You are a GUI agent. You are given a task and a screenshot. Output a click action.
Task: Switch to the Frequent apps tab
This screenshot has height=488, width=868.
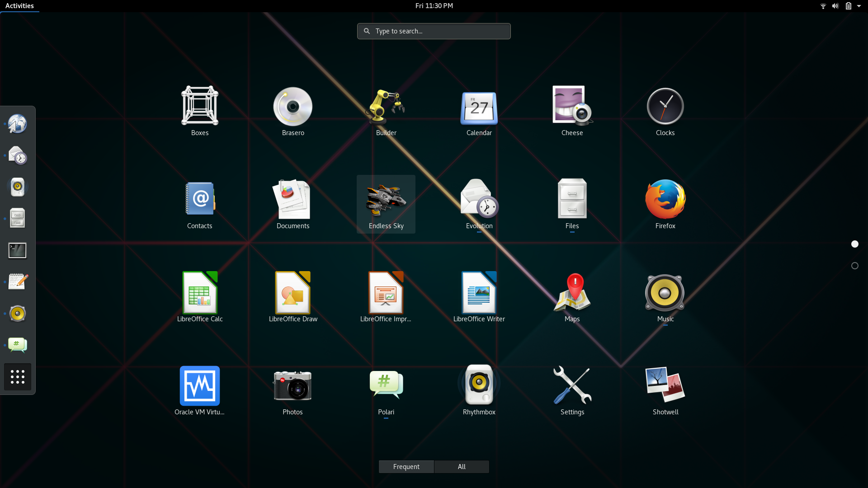[406, 467]
